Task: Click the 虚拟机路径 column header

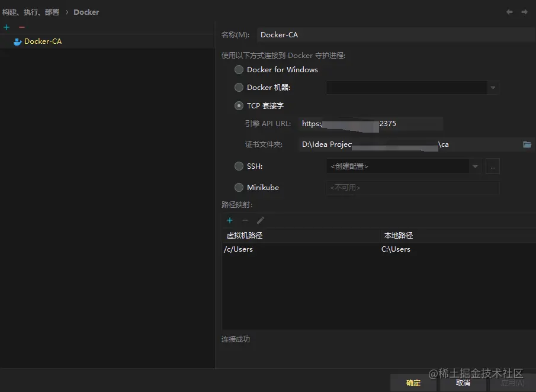Action: pos(301,236)
